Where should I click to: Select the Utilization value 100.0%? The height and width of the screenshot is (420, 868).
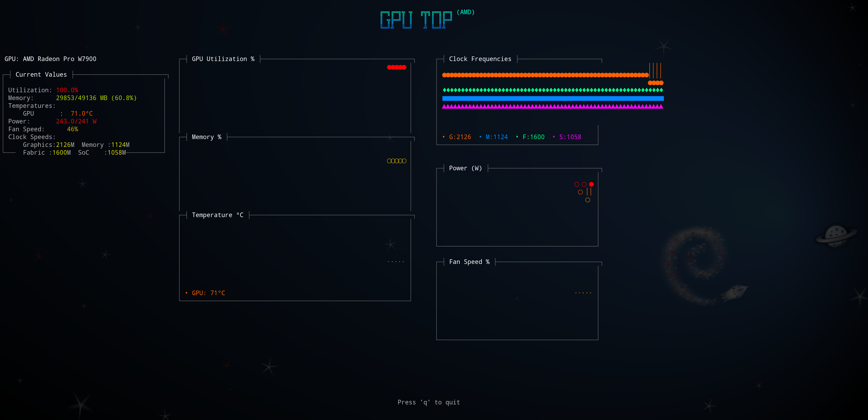pos(67,90)
